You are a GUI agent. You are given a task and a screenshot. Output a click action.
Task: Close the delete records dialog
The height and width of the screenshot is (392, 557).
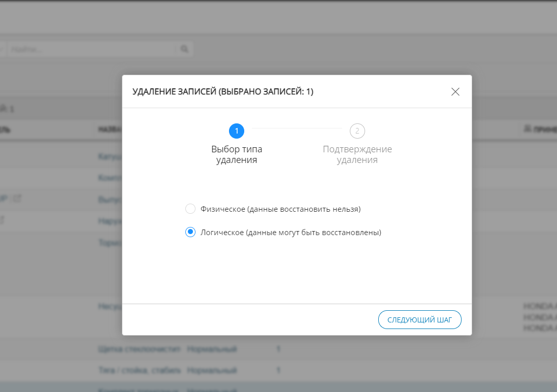pos(455,92)
